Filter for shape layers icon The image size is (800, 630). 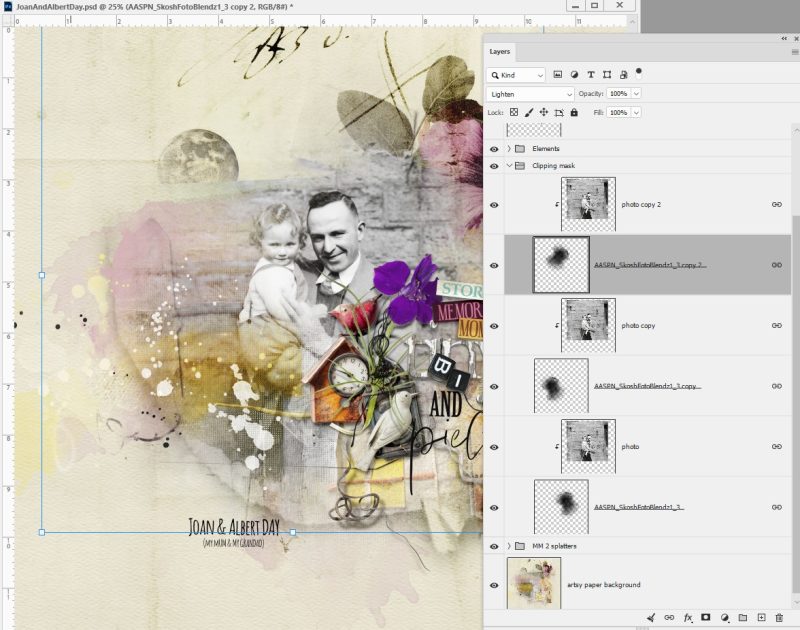[x=607, y=75]
